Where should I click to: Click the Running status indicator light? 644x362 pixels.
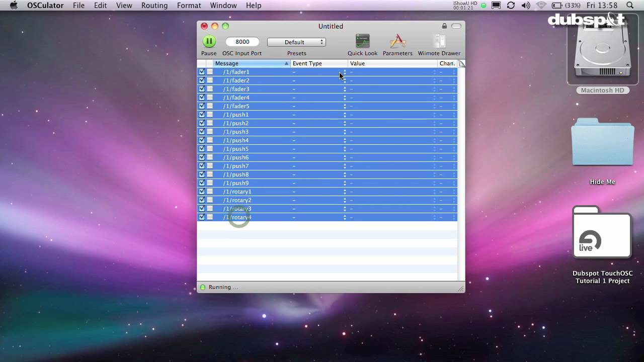tap(203, 287)
